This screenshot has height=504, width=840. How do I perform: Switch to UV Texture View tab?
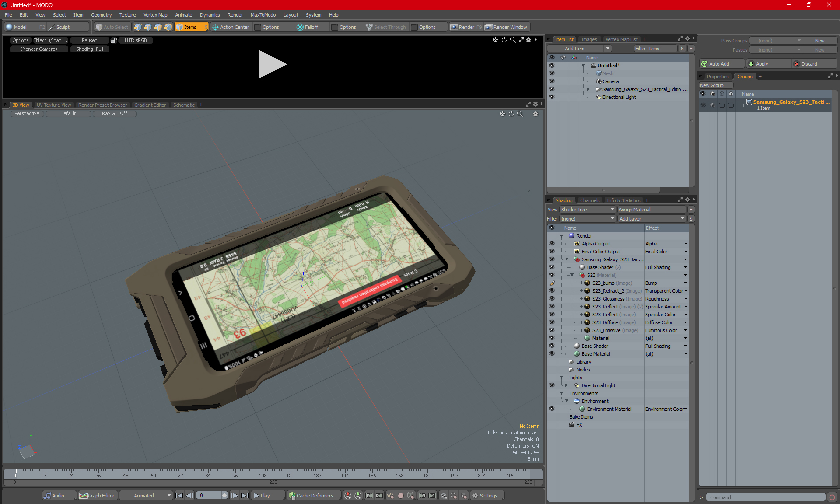[x=53, y=105]
